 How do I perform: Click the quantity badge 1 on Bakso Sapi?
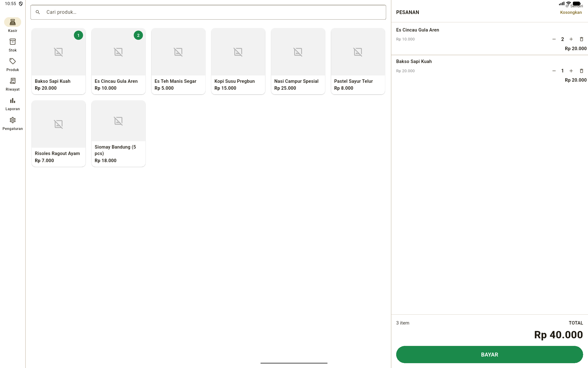78,35
